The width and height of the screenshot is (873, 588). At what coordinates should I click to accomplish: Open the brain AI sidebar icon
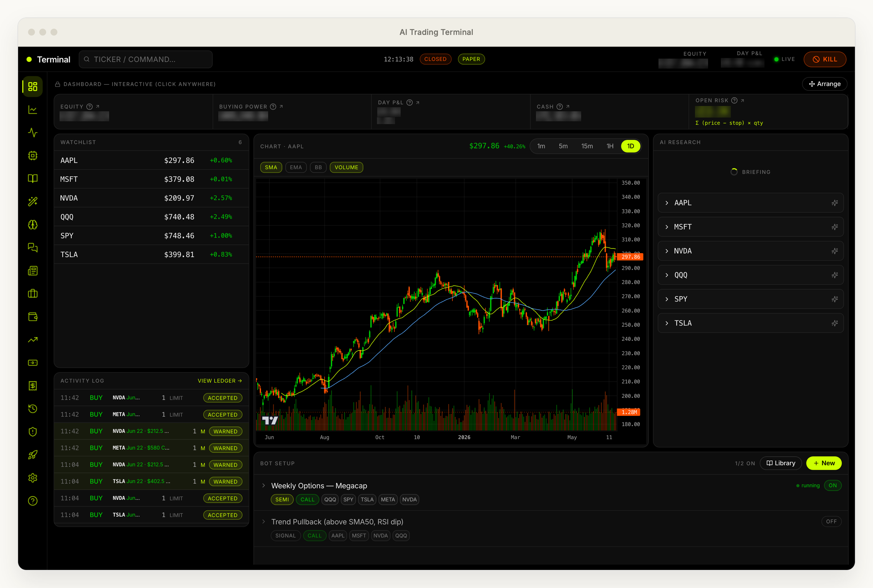pos(33,224)
